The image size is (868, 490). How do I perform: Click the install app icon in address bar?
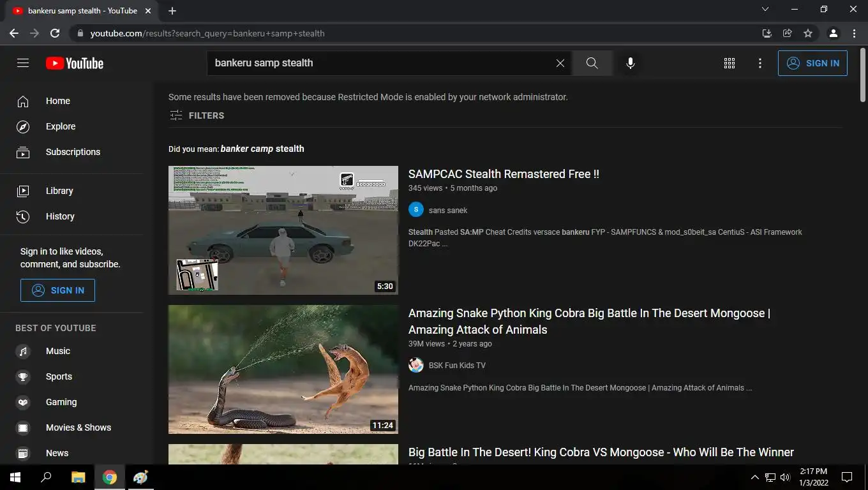click(767, 33)
